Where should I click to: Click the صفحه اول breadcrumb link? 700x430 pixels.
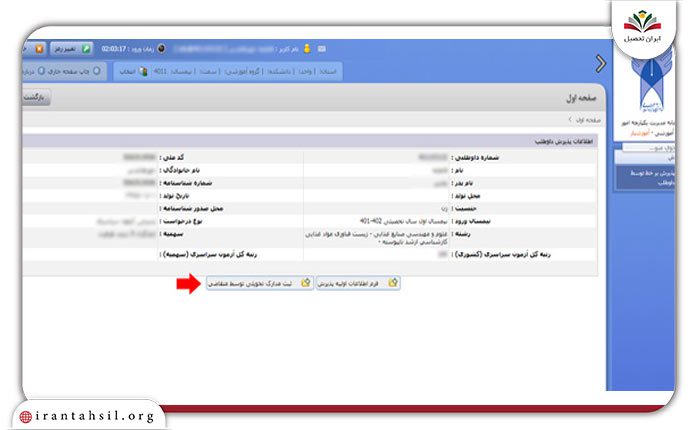[x=588, y=120]
